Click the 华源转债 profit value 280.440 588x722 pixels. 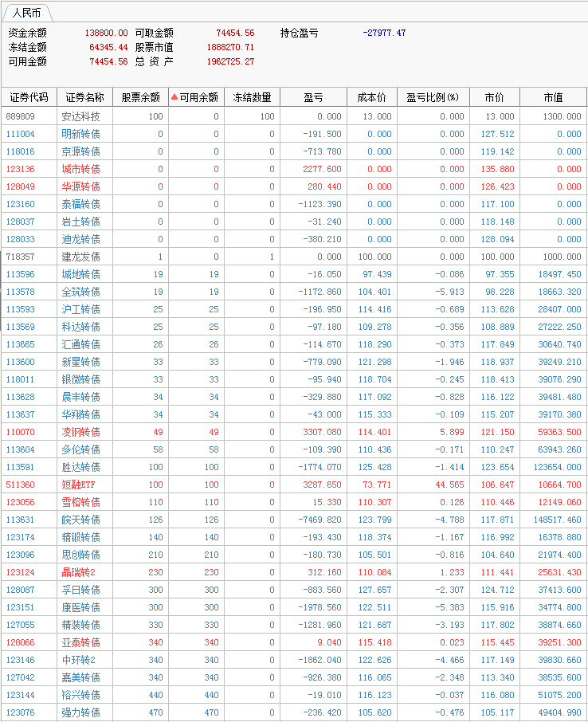click(x=324, y=186)
